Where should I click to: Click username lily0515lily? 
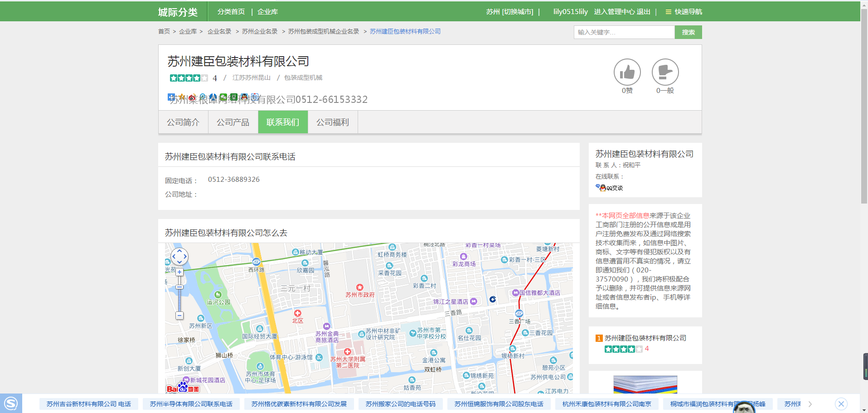570,12
